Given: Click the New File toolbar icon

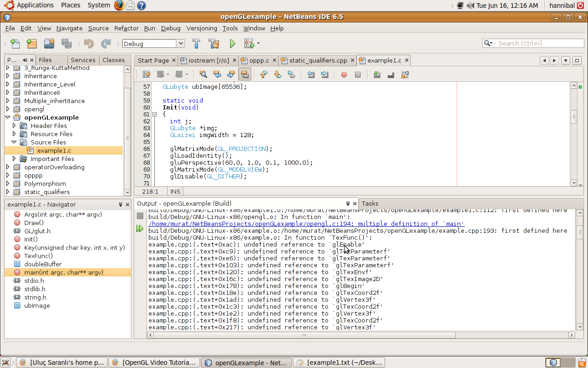Looking at the screenshot, I should (15, 44).
